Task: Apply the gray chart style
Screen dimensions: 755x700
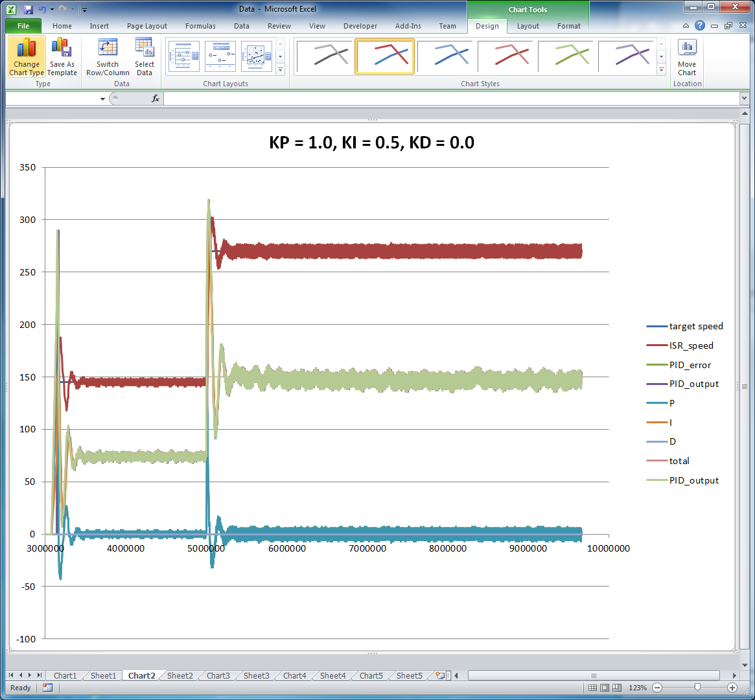Action: click(x=325, y=56)
